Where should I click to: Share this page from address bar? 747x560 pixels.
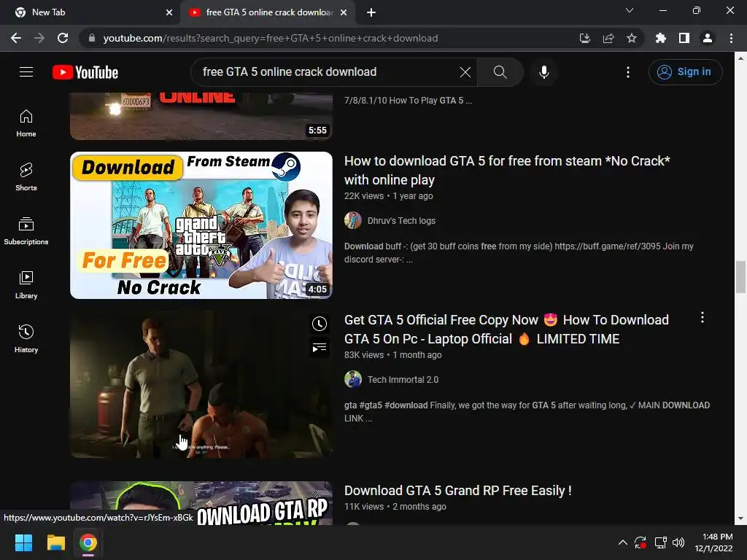pos(608,38)
